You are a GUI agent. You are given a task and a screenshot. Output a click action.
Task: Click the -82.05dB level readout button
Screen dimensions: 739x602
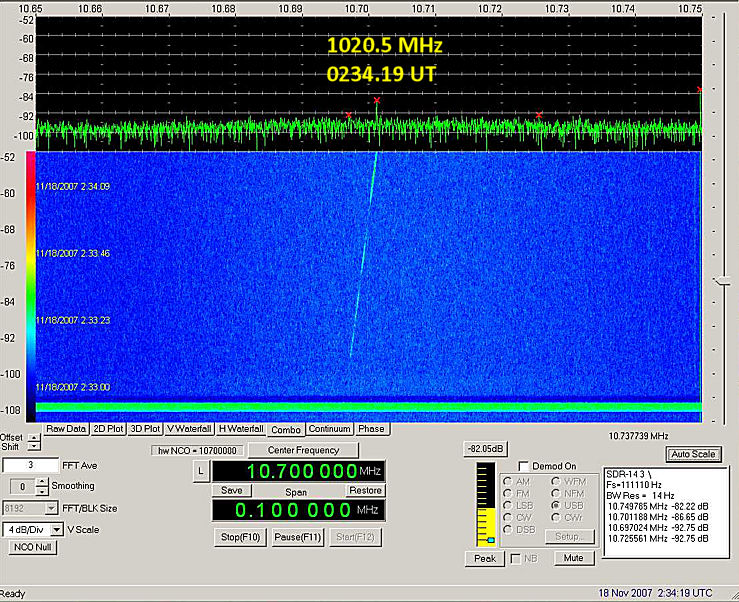485,449
